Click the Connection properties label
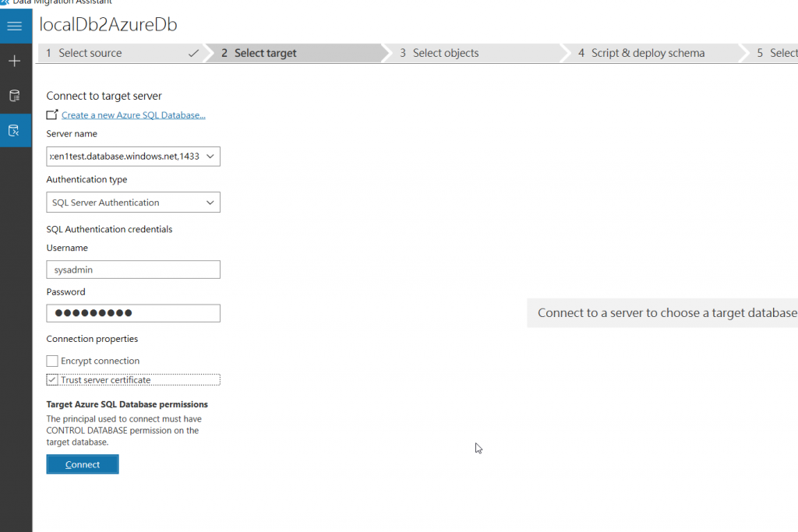 pos(92,339)
